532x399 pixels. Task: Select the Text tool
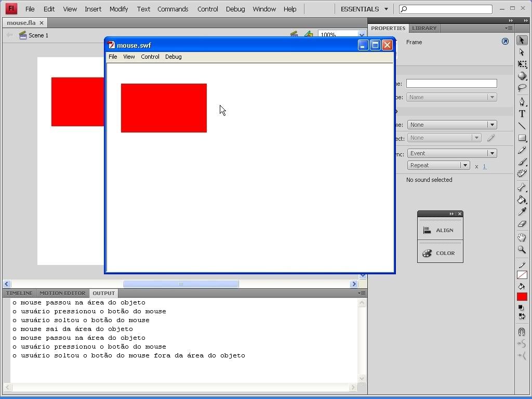point(522,114)
